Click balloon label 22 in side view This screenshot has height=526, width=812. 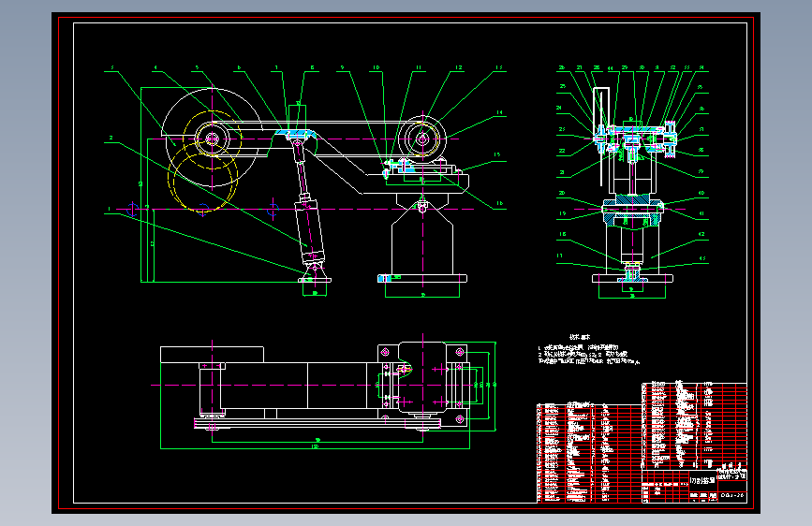[x=562, y=152]
